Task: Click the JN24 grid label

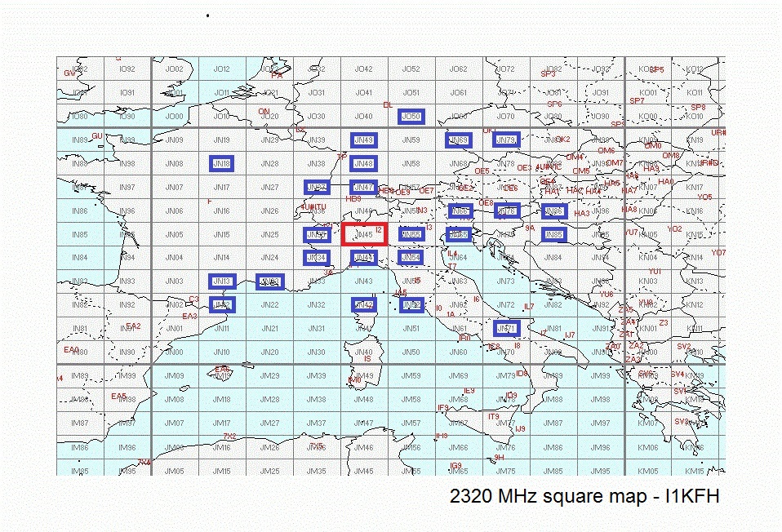Action: coord(270,258)
